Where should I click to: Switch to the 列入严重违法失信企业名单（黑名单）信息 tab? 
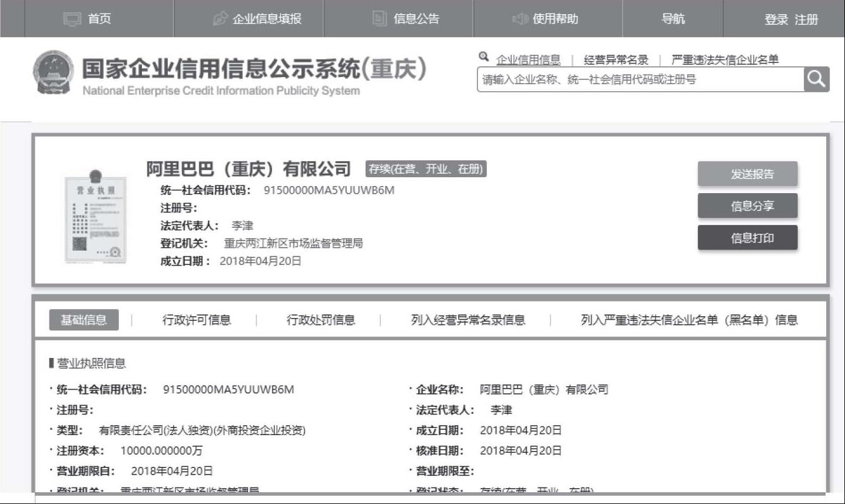690,320
